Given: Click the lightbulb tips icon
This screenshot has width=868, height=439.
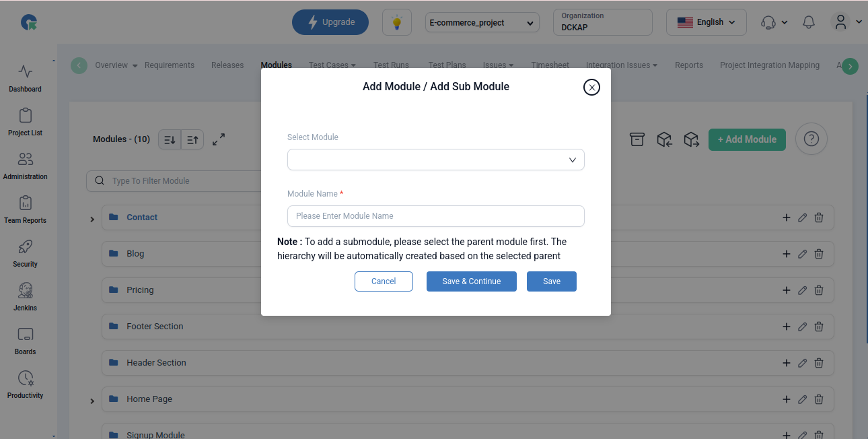Looking at the screenshot, I should click(x=397, y=22).
